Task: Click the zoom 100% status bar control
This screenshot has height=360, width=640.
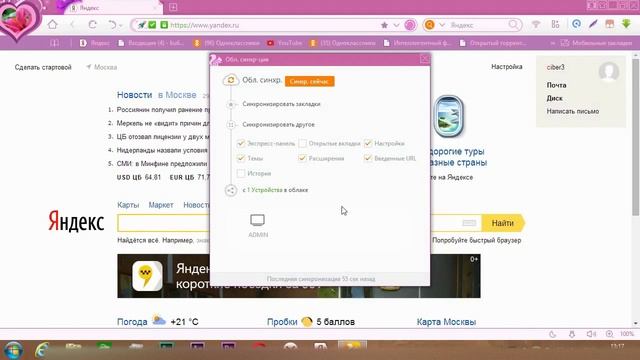Action: pos(627,334)
